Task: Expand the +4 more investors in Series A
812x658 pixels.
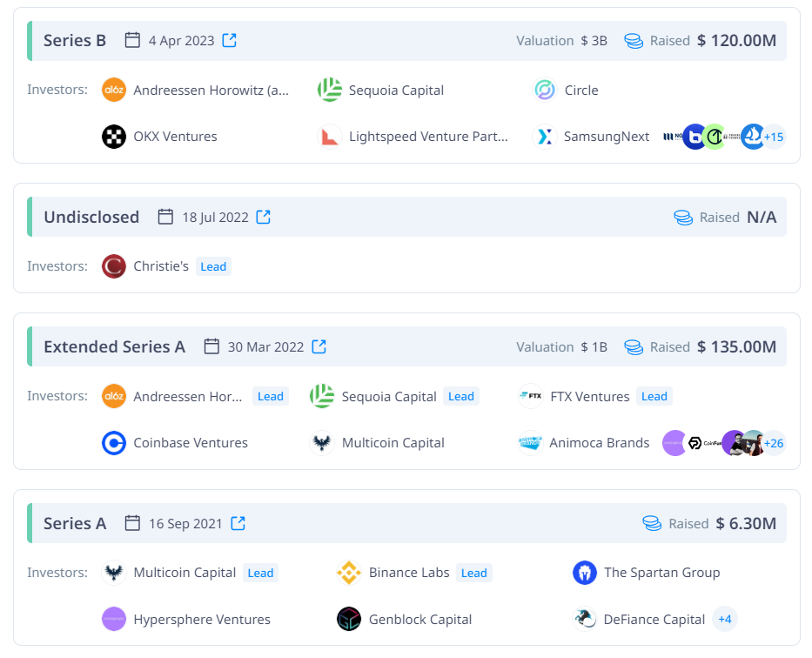Action: (x=725, y=619)
